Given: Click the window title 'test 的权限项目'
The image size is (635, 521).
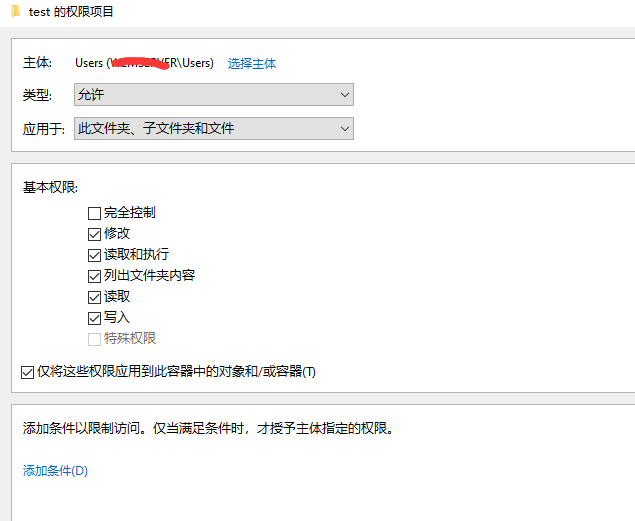Looking at the screenshot, I should point(72,12).
